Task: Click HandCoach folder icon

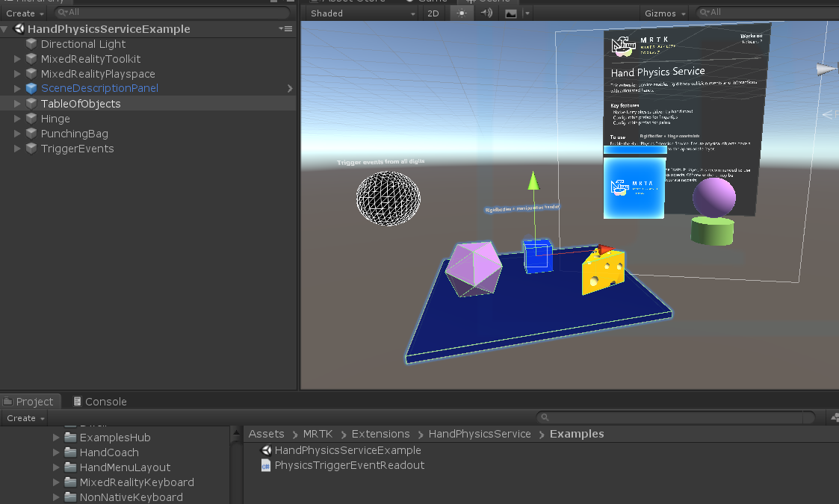Action: pos(70,452)
